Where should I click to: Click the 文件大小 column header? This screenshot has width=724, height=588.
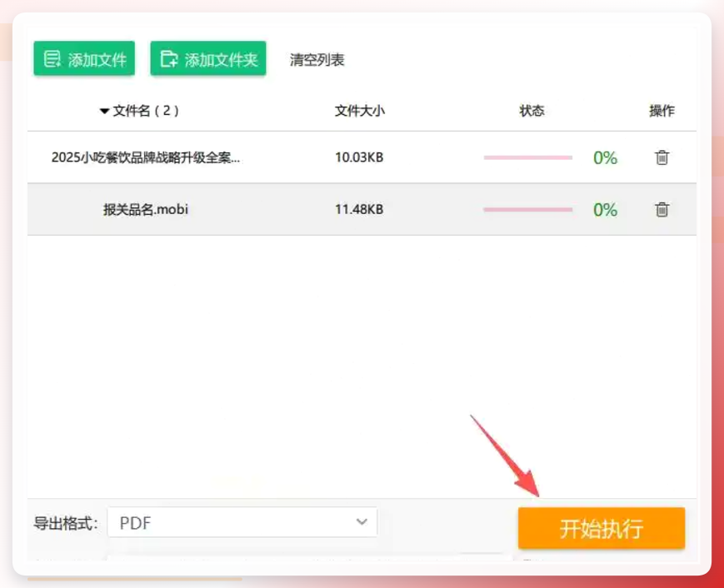click(360, 111)
